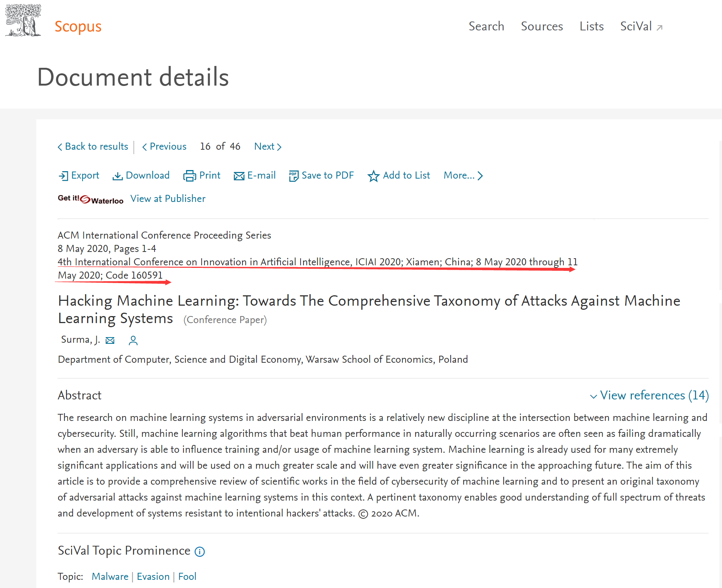Open the author profile person icon
Viewport: 722px width, 588px height.
(x=133, y=340)
